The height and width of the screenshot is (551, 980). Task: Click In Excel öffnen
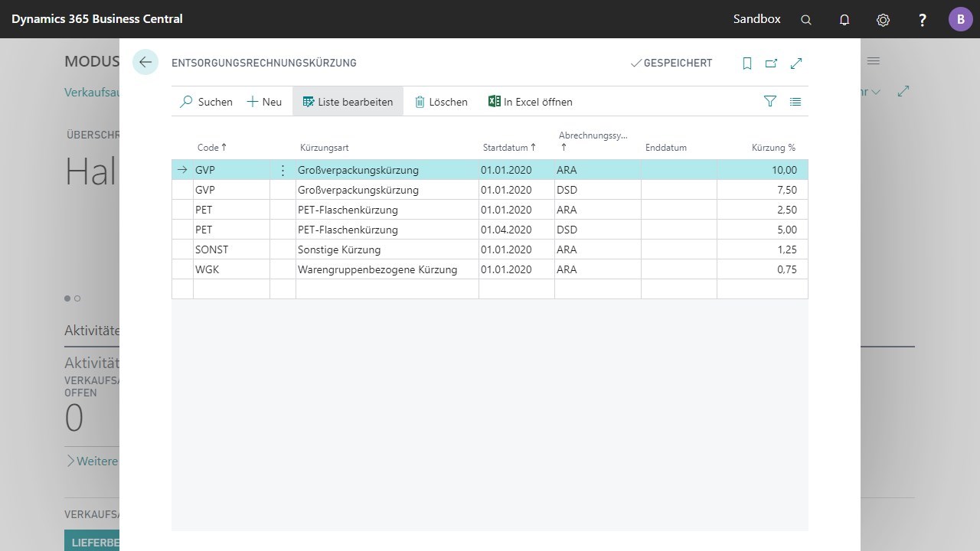(x=530, y=102)
